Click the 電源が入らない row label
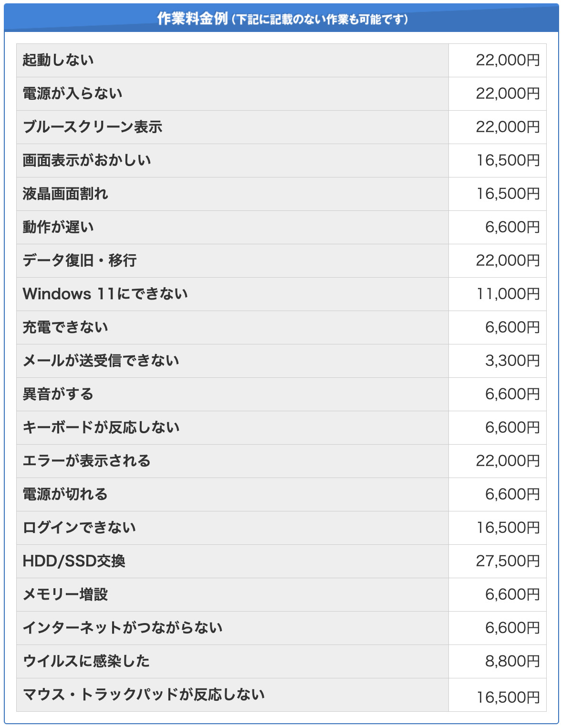 73,94
